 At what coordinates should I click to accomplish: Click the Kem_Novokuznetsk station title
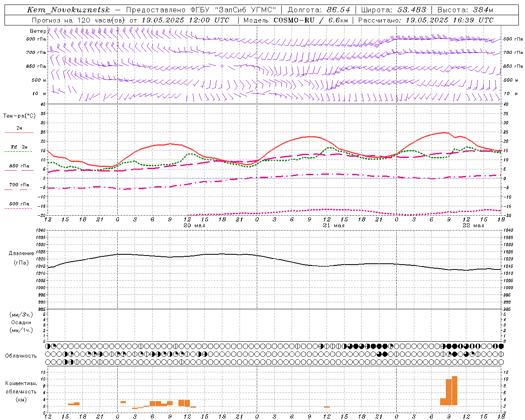pyautogui.click(x=68, y=10)
